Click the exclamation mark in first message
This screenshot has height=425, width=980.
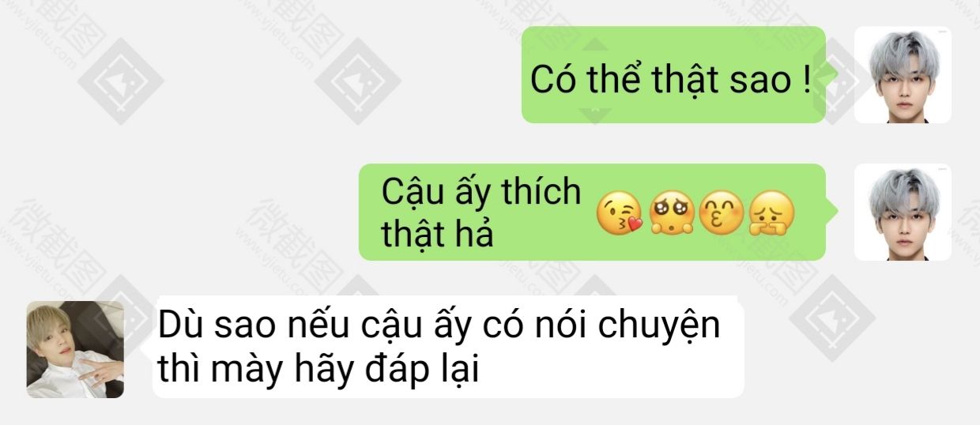coord(806,80)
